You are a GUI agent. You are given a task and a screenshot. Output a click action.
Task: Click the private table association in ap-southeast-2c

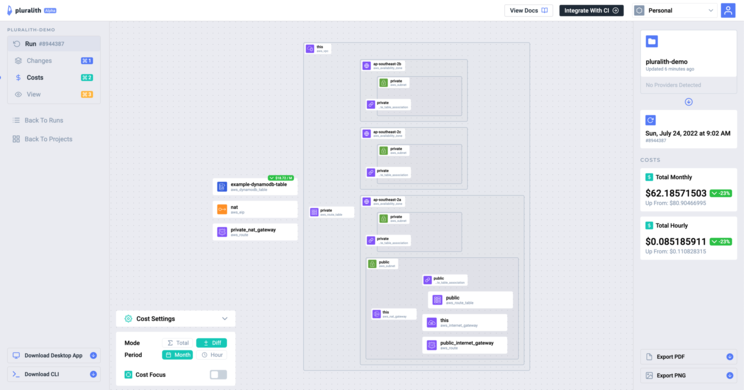(x=388, y=173)
